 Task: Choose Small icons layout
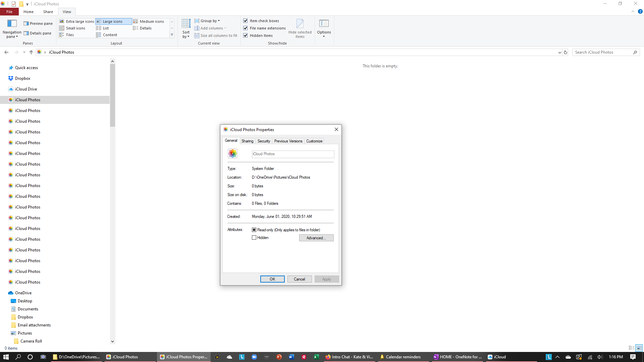72,28
